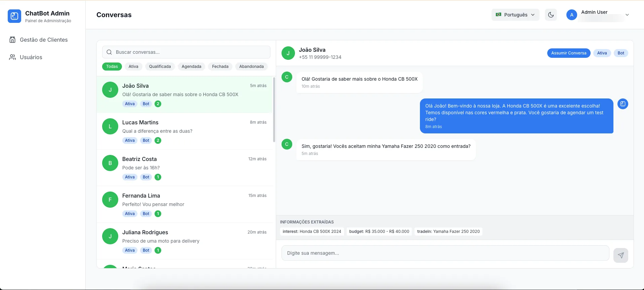Screen dimensions: 644x290
Task: Click João Silva's avatar in the conversation list
Action: point(110,90)
